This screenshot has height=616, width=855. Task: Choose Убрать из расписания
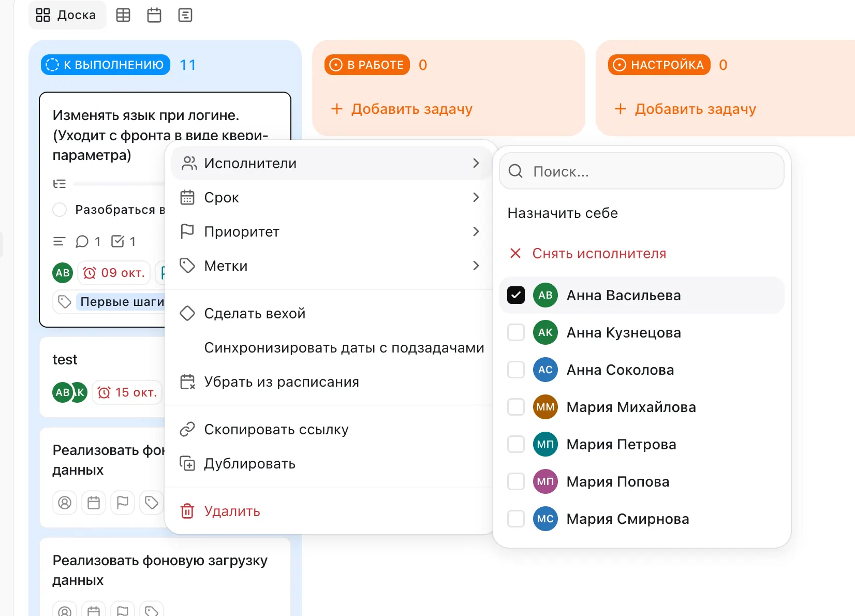pos(331,382)
